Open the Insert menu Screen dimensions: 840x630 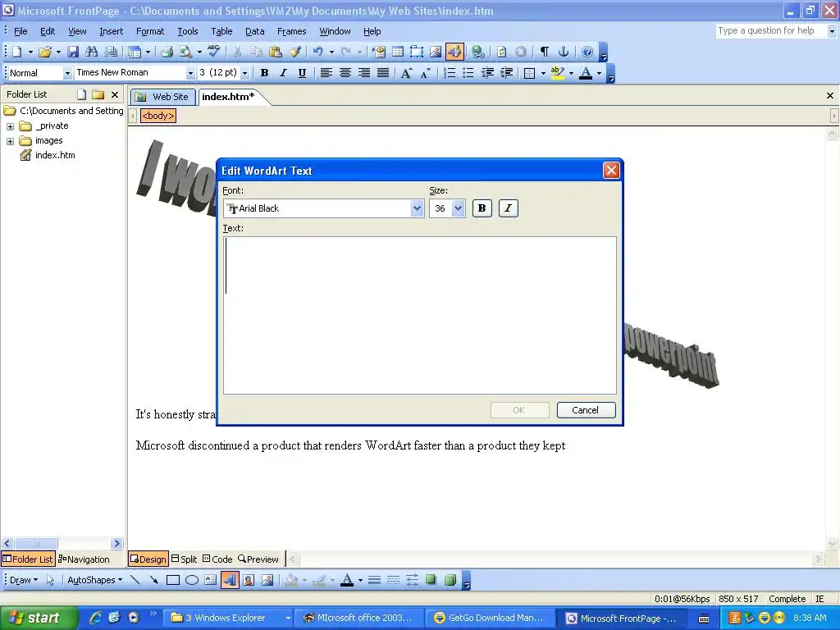coord(111,31)
